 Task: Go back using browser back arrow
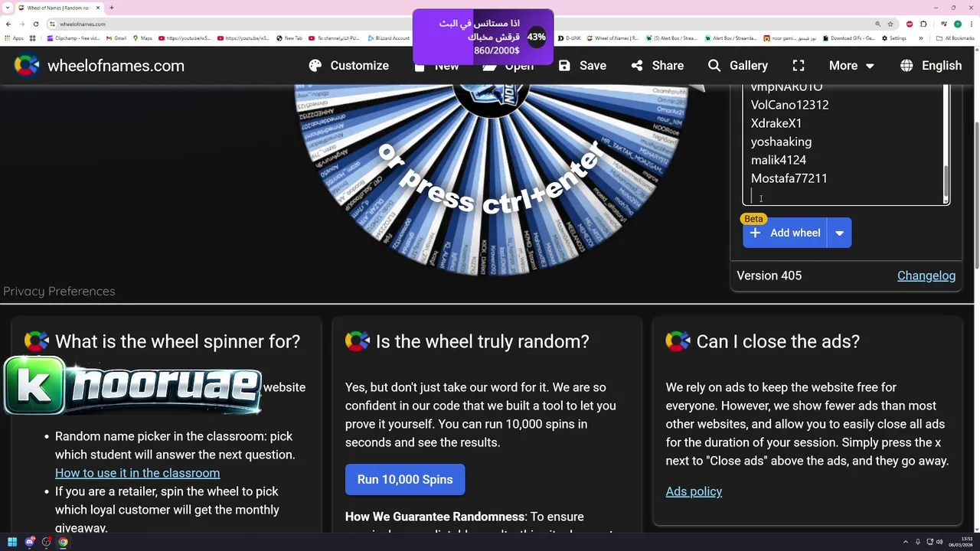tap(8, 24)
